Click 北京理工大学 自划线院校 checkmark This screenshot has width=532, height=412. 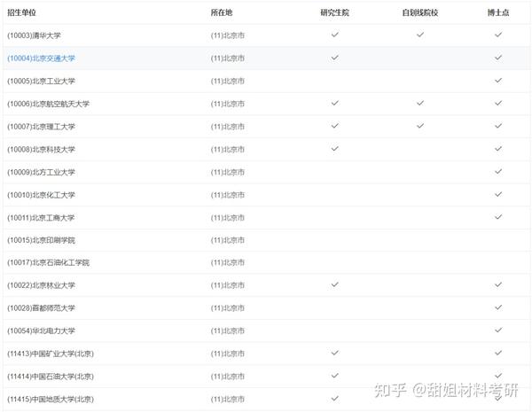click(x=420, y=126)
